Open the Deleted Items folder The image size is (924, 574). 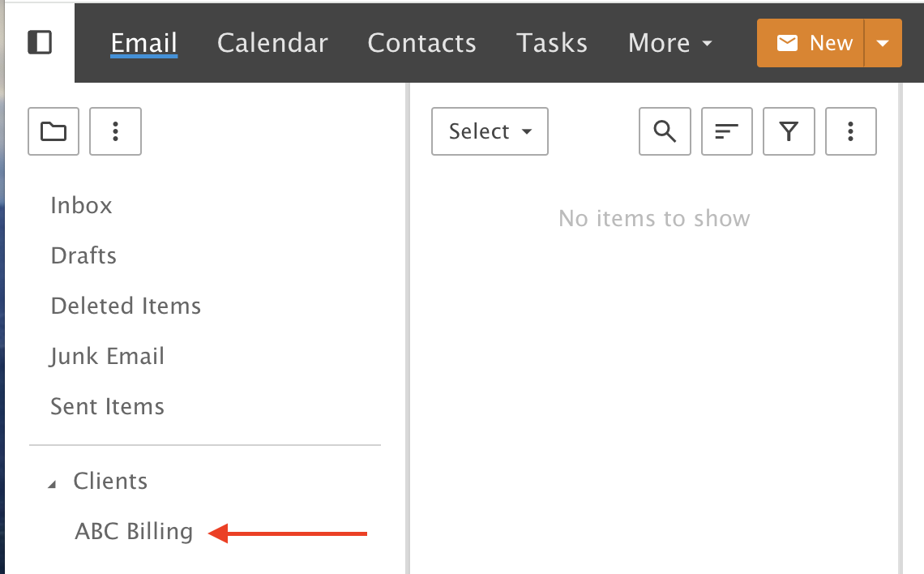coord(126,306)
